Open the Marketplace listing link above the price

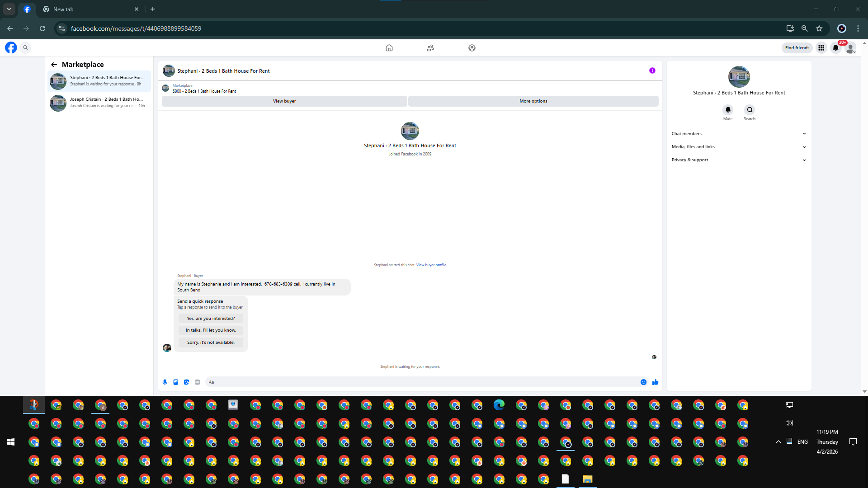(x=182, y=85)
